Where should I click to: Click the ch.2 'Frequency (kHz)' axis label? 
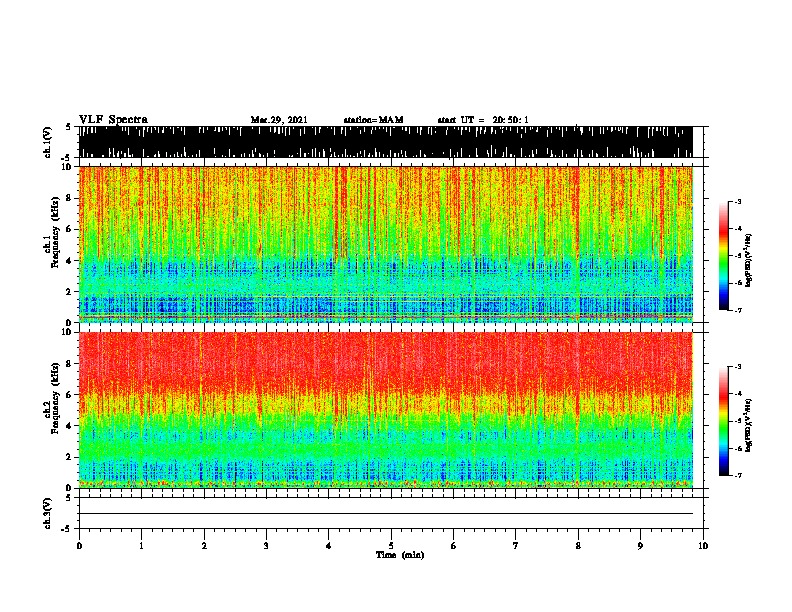coord(56,398)
